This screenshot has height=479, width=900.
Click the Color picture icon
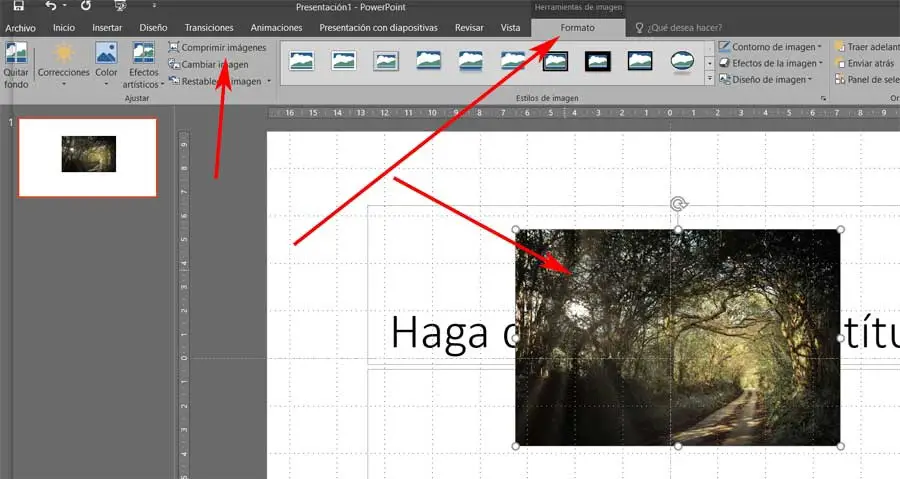pos(106,53)
